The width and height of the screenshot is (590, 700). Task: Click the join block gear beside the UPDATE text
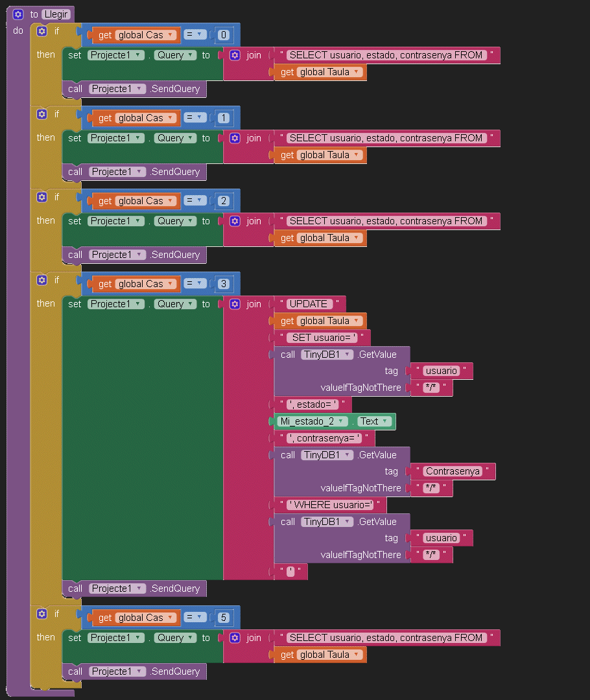click(x=235, y=304)
